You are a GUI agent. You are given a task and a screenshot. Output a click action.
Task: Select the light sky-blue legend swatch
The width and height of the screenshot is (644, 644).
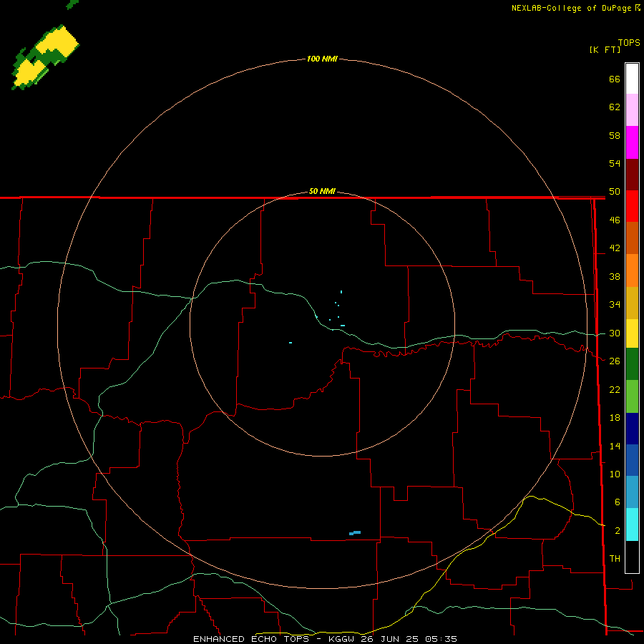click(x=632, y=492)
